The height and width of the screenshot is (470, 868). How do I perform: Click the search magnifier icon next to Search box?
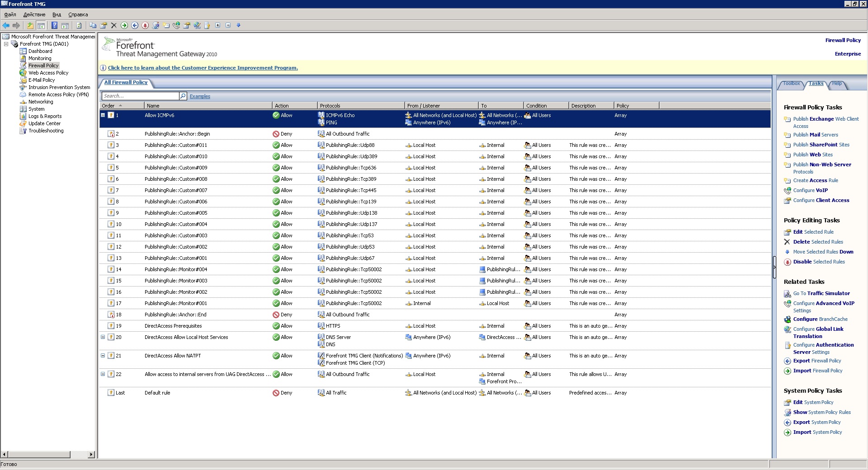tap(183, 96)
